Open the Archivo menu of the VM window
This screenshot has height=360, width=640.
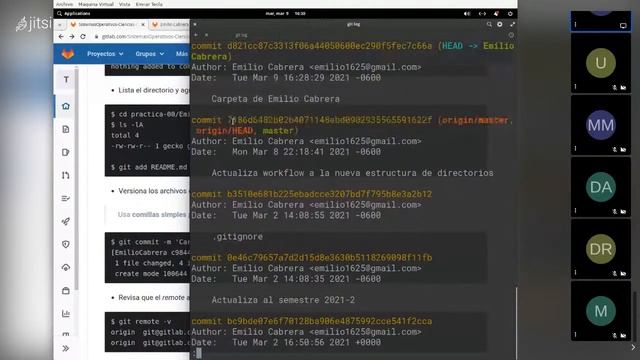pos(64,4)
